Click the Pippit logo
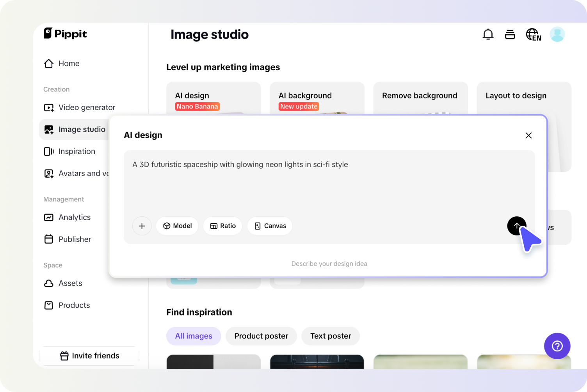The height and width of the screenshot is (392, 587). tap(65, 34)
